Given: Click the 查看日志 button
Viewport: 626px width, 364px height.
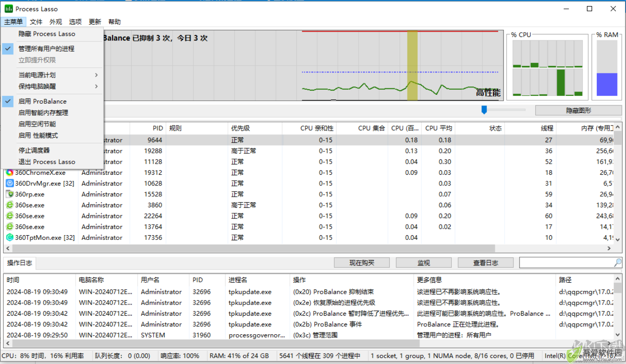Looking at the screenshot, I should [486, 263].
